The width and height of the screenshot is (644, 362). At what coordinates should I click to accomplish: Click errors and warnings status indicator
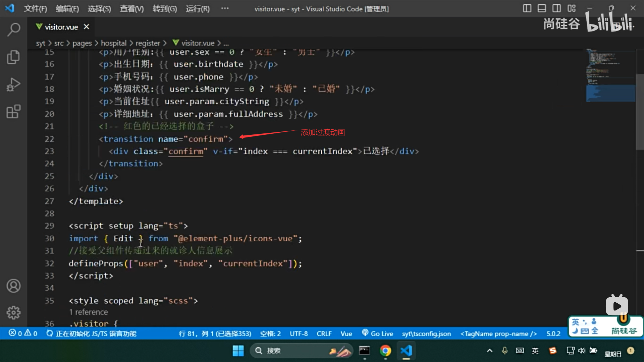(x=23, y=334)
